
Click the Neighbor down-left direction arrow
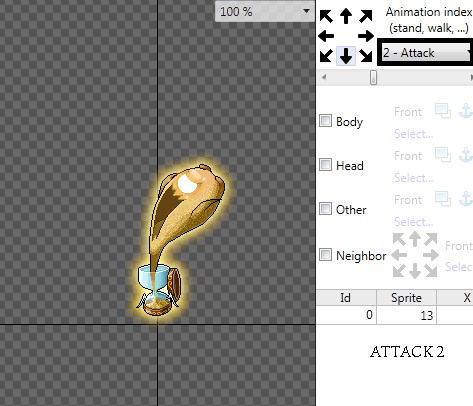(x=399, y=271)
